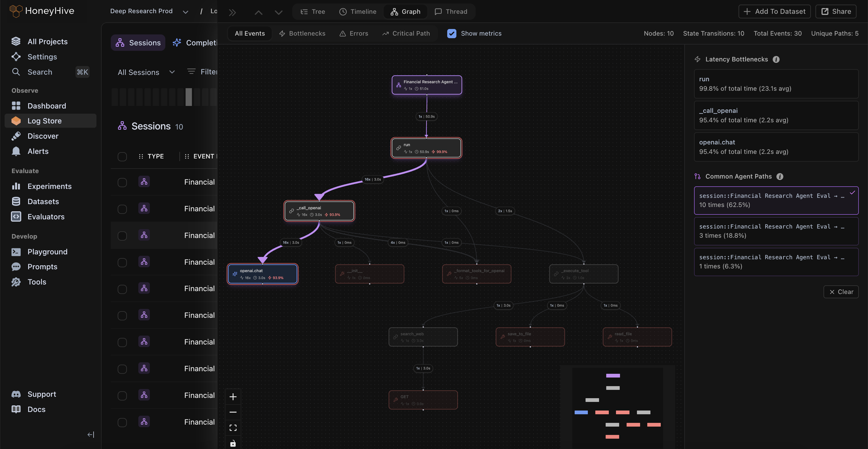Check the first Financial session row checkbox

click(x=122, y=182)
